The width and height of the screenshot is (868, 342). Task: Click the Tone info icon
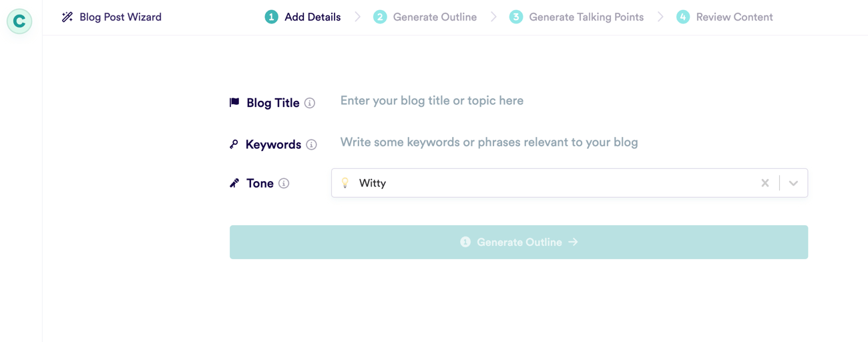pos(284,183)
